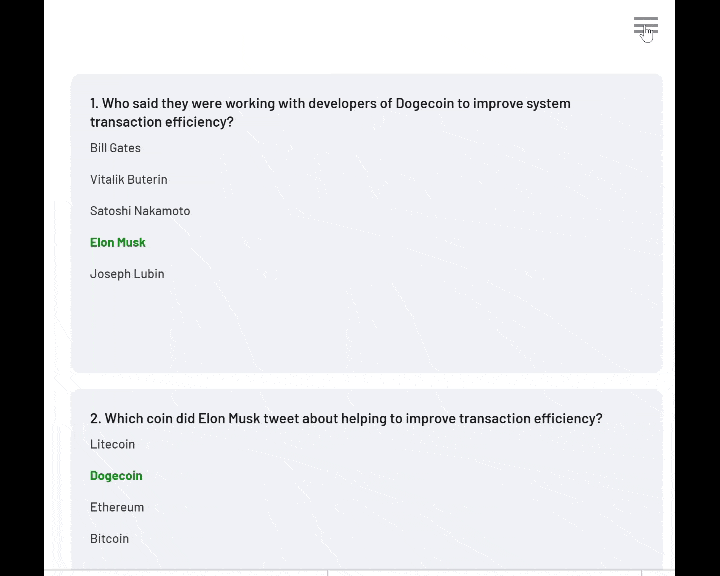Choose Litecoin in question 2
This screenshot has width=720, height=576.
(x=112, y=444)
